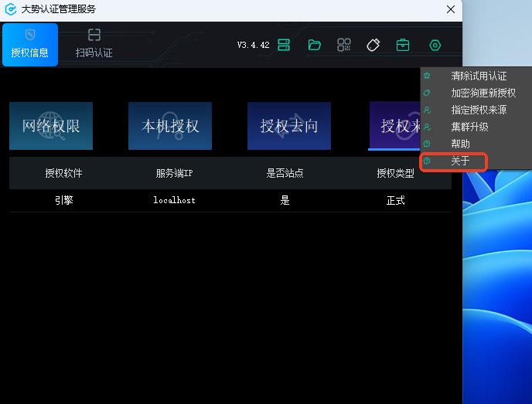Click the V3.4.42 version label
The width and height of the screenshot is (532, 404).
[x=253, y=45]
